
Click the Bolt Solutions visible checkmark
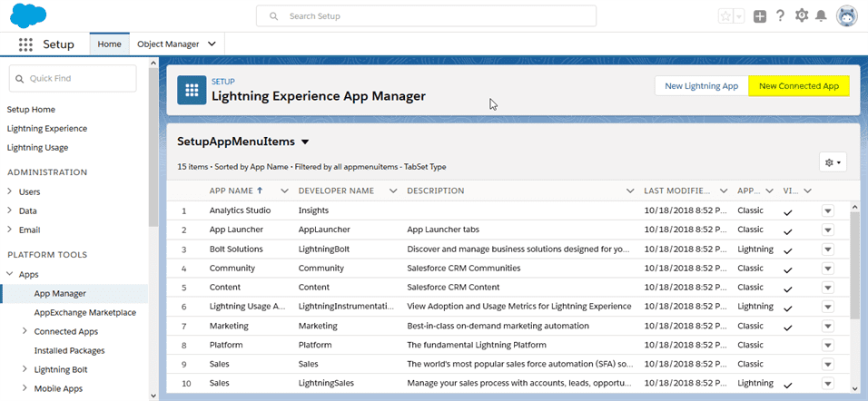pos(788,251)
